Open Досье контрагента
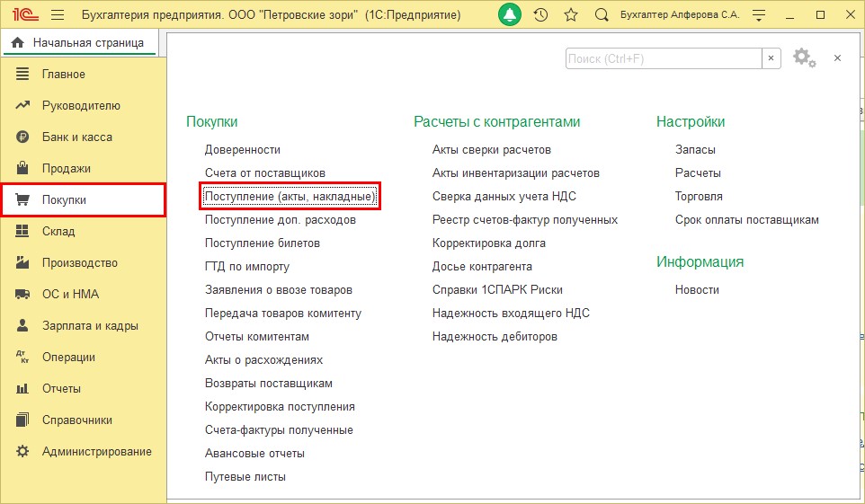This screenshot has height=504, width=865. click(x=482, y=266)
